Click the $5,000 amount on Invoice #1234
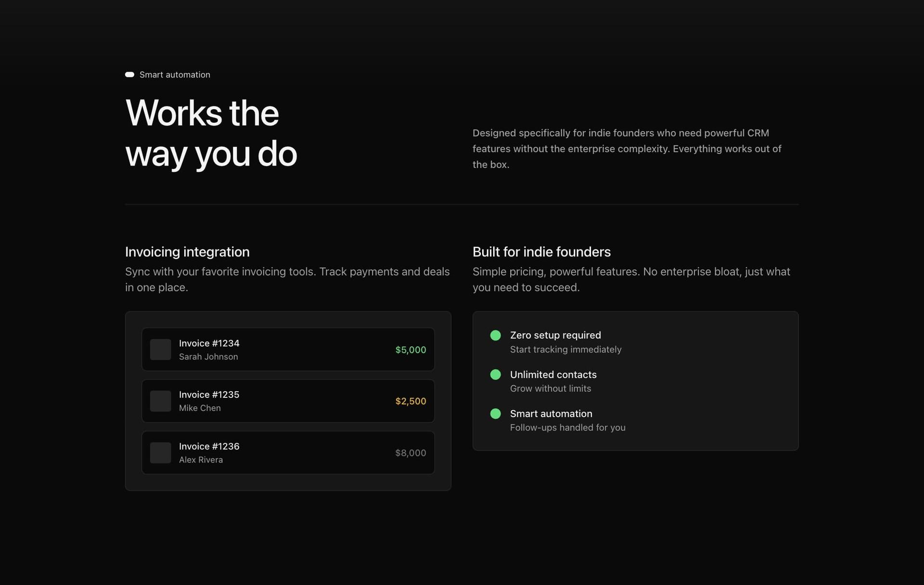924x585 pixels. pyautogui.click(x=411, y=350)
